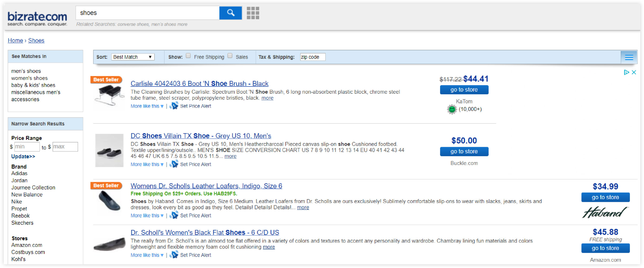Image resolution: width=644 pixels, height=268 pixels.
Task: Click the Haband store logo
Action: point(605,212)
